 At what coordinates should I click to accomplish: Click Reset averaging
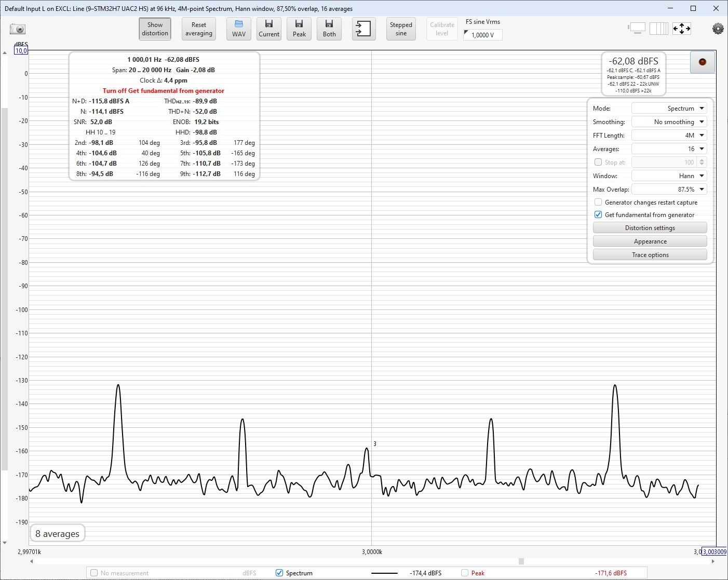pyautogui.click(x=199, y=29)
